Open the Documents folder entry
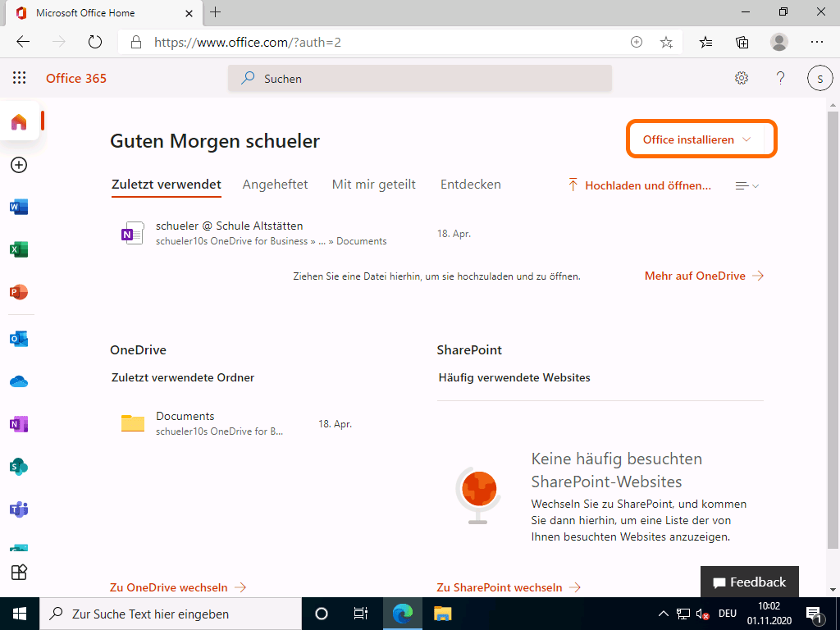 (185, 416)
